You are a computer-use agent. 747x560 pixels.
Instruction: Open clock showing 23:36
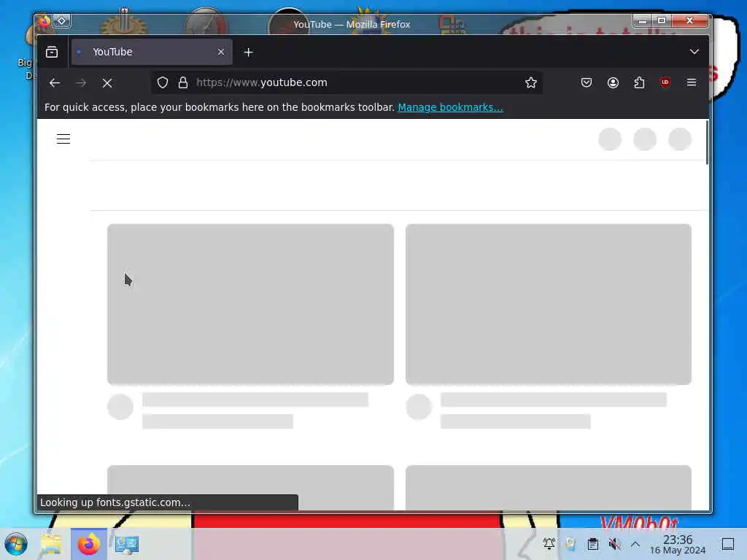coord(678,544)
